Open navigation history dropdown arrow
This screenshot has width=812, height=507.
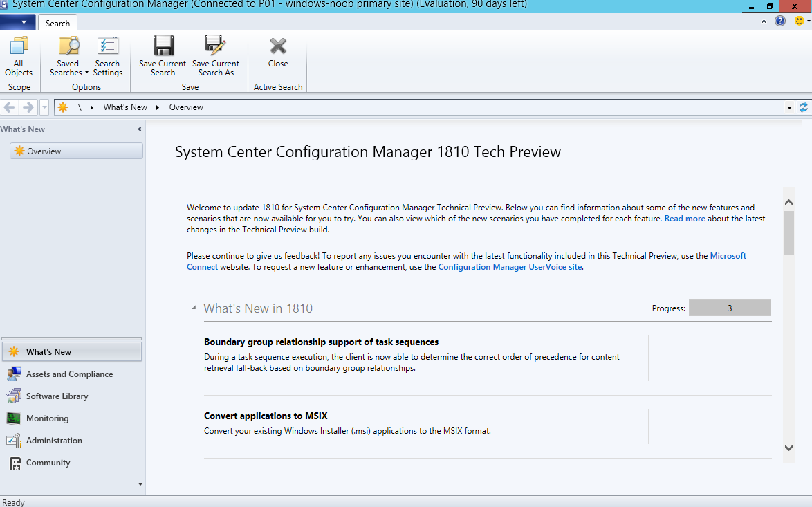click(44, 107)
